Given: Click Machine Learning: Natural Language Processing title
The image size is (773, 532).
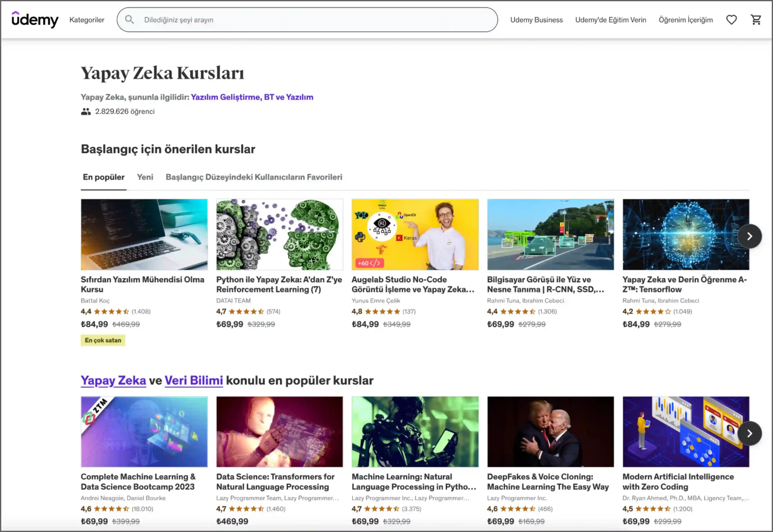Looking at the screenshot, I should (x=414, y=482).
